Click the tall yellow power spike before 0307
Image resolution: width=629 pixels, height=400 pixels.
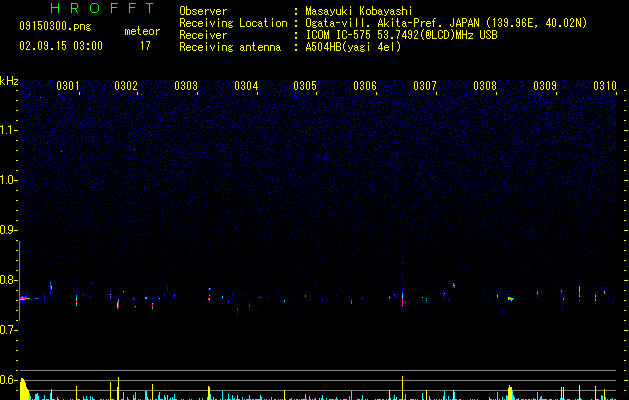click(402, 388)
